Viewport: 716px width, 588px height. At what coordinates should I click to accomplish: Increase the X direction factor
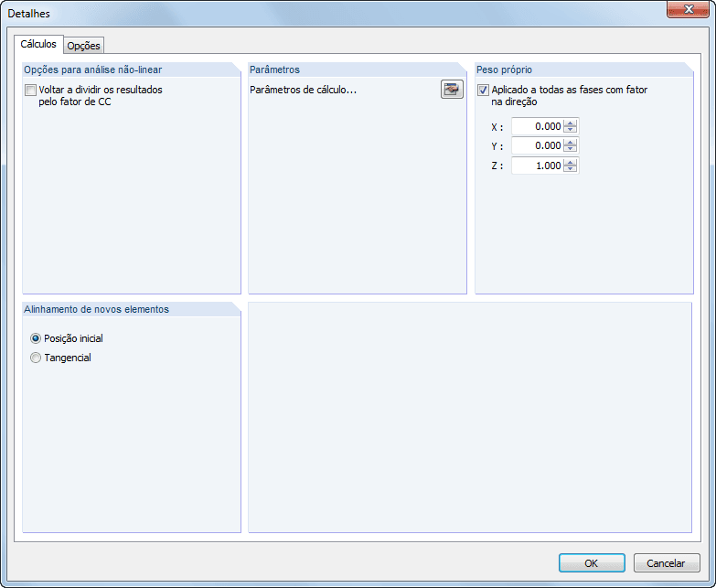click(570, 123)
